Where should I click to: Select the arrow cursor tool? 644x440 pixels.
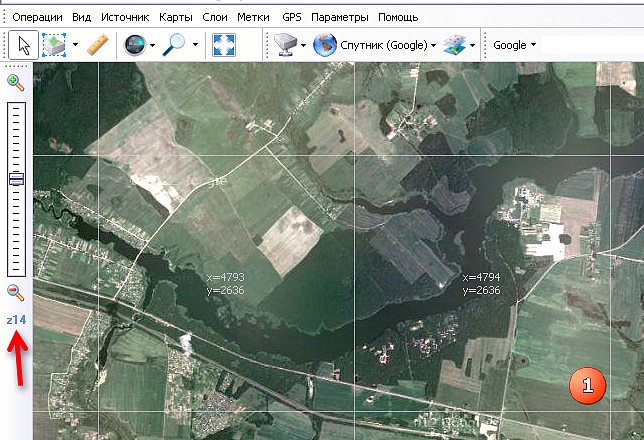[x=24, y=45]
